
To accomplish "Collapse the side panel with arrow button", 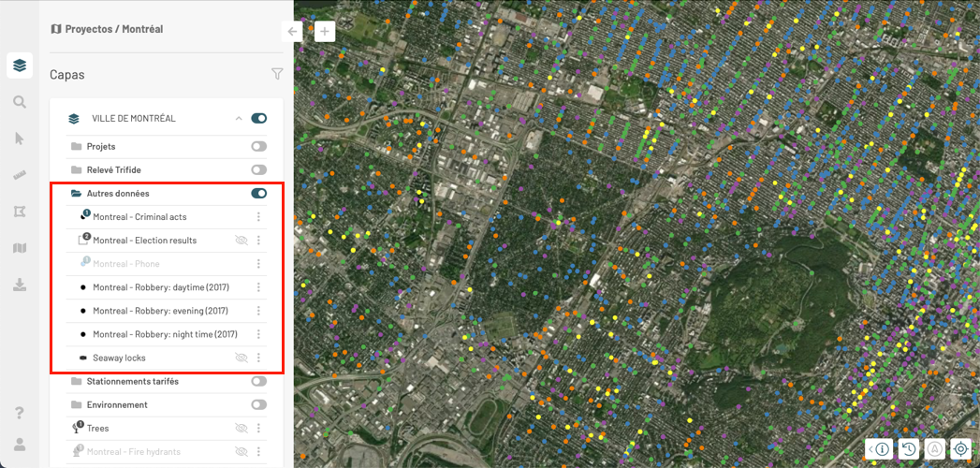I will click(293, 31).
